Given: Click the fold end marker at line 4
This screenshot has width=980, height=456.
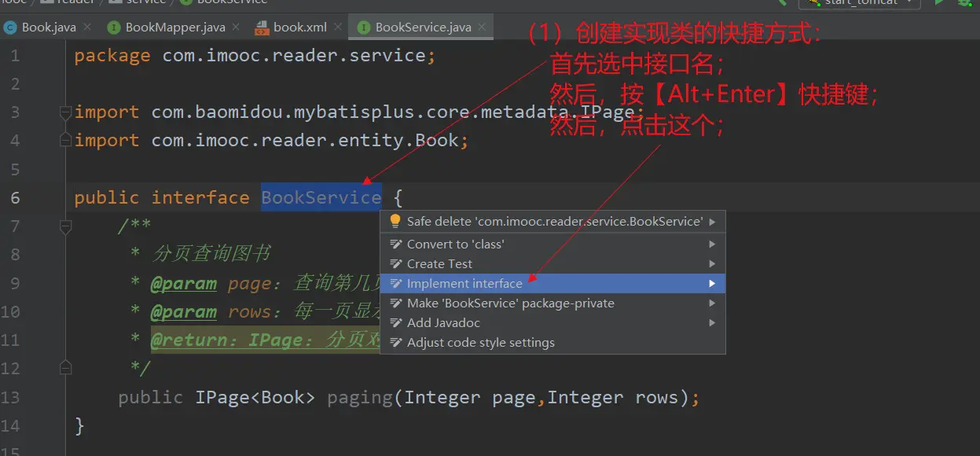Looking at the screenshot, I should (66, 142).
